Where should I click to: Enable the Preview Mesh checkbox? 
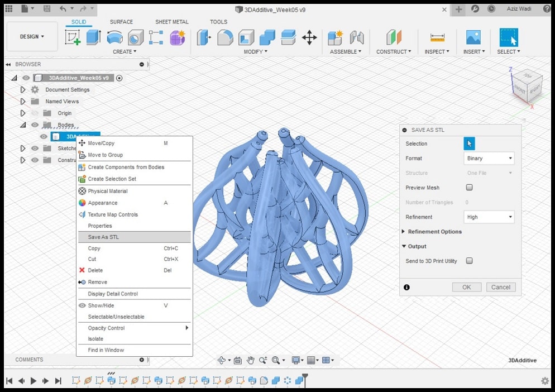470,187
